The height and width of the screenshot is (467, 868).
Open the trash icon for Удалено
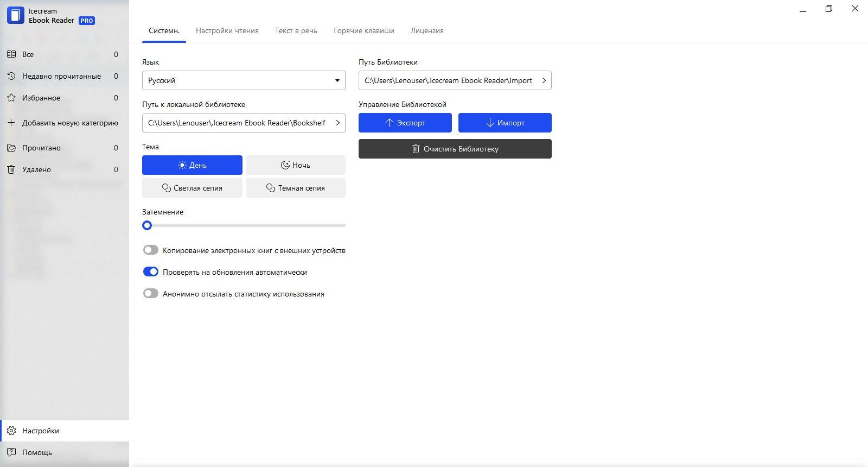pyautogui.click(x=11, y=169)
